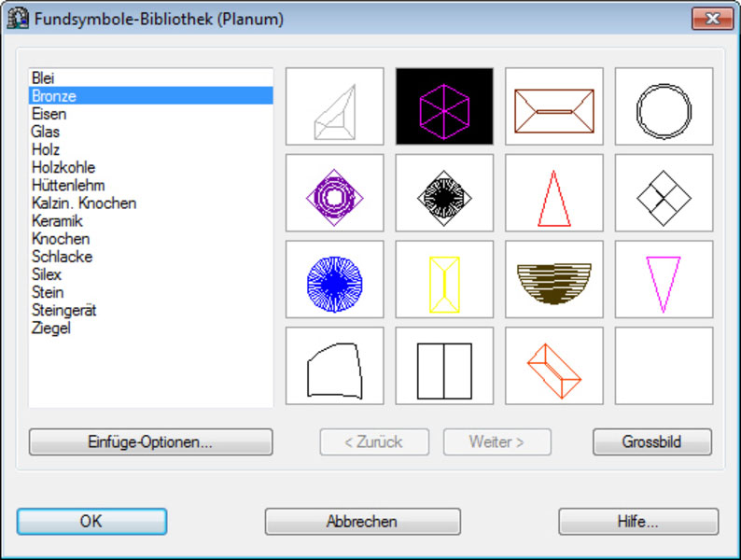Image resolution: width=741 pixels, height=560 pixels.
Task: Choose the black split-rectangle symbol
Action: tap(444, 366)
